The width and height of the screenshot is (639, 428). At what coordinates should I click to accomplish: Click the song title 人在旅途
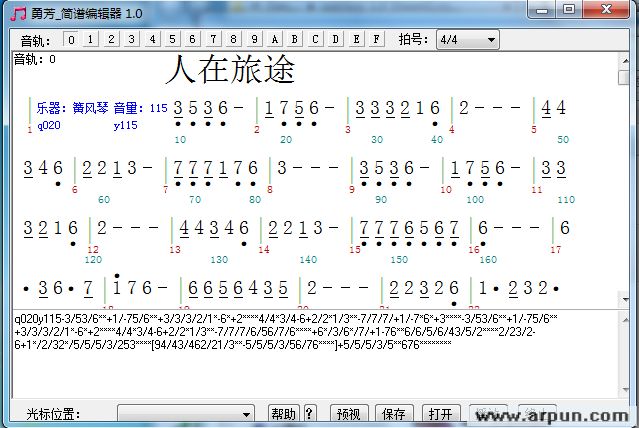(231, 70)
